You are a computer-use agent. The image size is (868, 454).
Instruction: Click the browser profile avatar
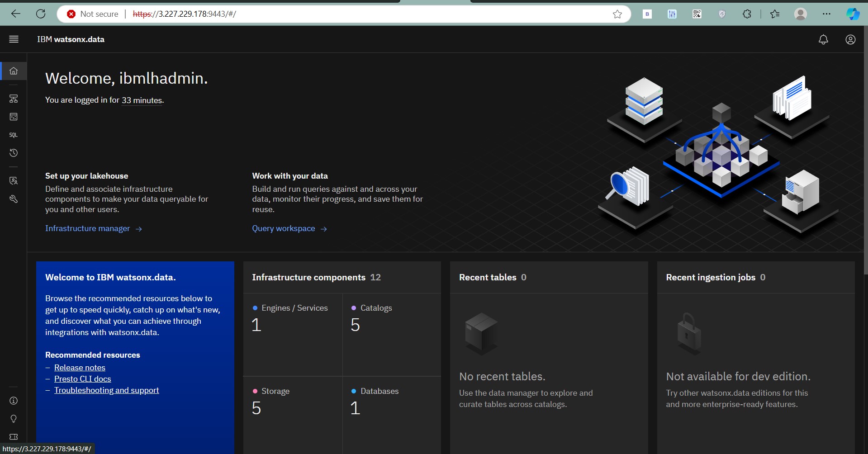801,14
